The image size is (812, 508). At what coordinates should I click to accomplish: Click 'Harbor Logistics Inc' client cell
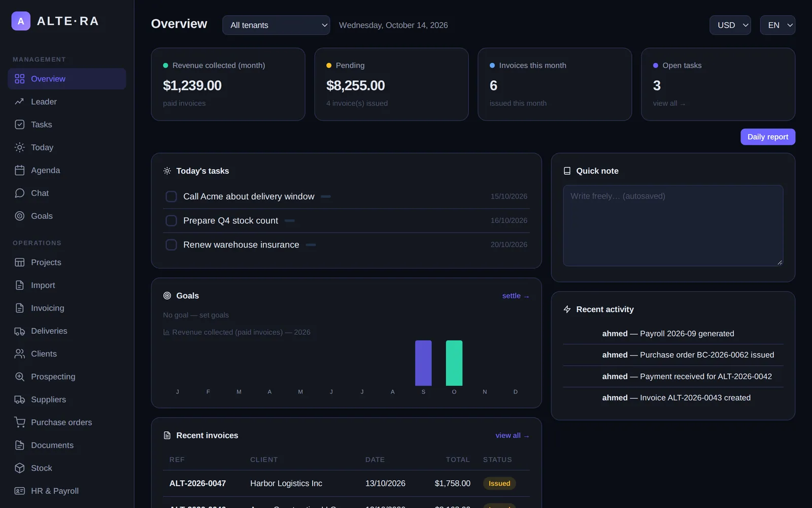286,484
